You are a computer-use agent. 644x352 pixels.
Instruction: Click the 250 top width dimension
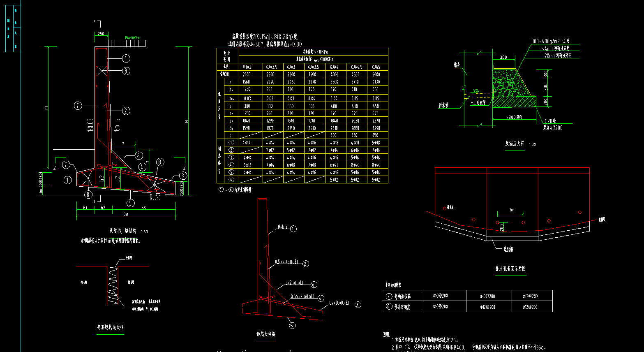[x=101, y=34]
